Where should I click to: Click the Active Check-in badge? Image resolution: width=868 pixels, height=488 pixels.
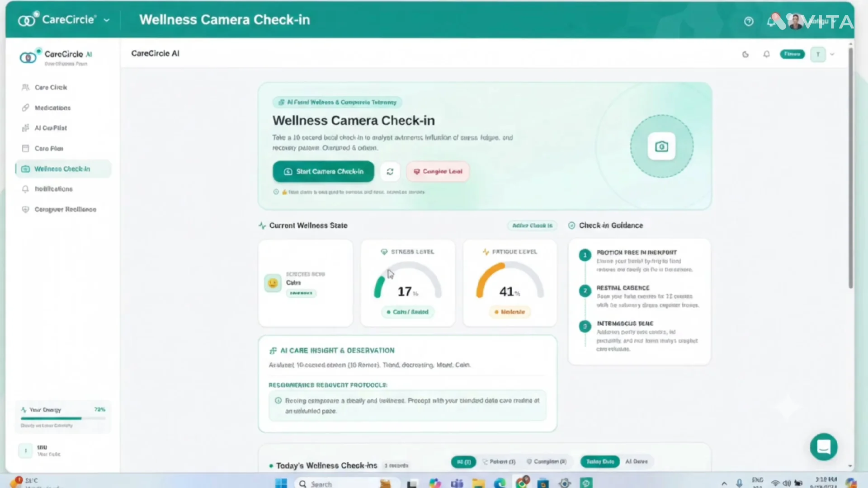(532, 225)
